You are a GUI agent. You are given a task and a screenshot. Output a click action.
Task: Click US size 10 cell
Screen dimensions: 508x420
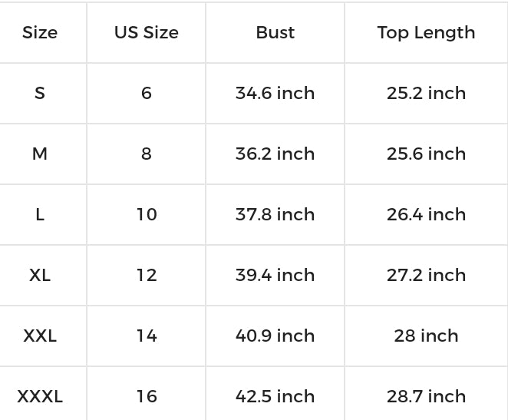click(147, 214)
